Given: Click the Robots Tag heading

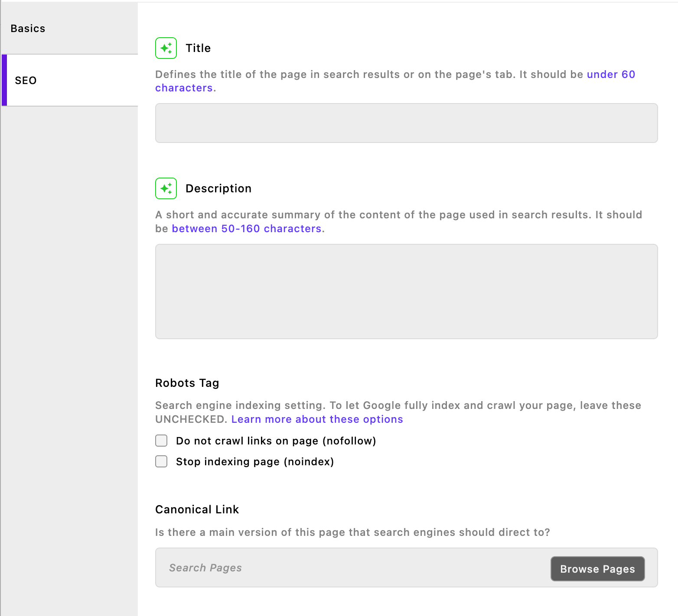Looking at the screenshot, I should click(187, 383).
